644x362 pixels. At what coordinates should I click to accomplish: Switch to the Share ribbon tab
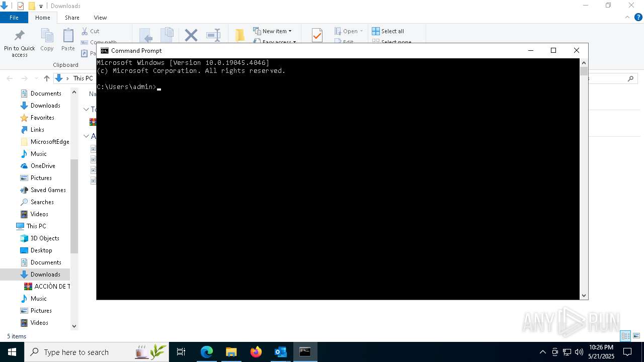pyautogui.click(x=72, y=18)
